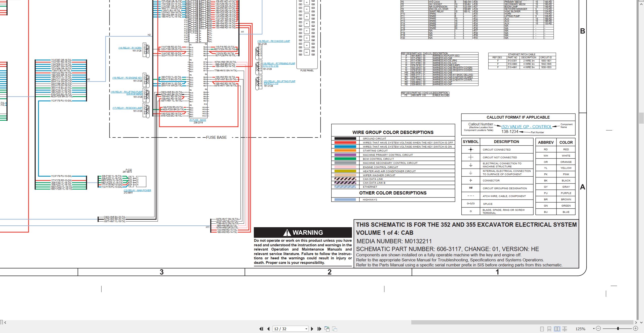This screenshot has height=333, width=644.
Task: Click the go-to-next-view icon
Action: coord(335,329)
